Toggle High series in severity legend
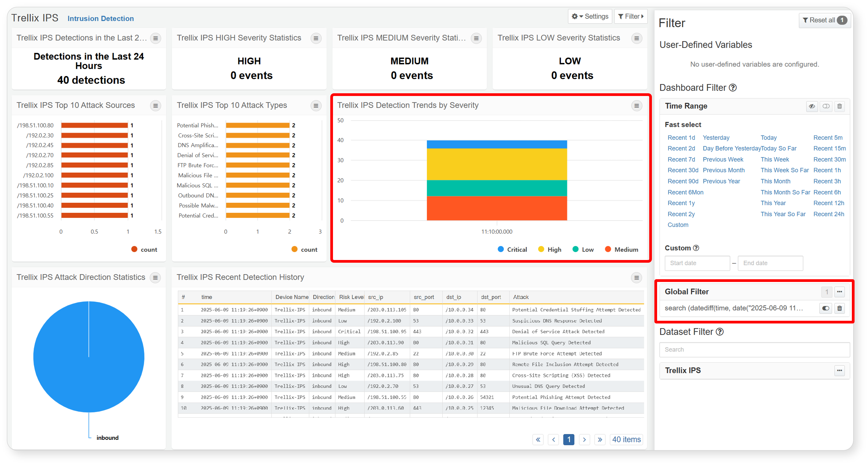 click(550, 250)
